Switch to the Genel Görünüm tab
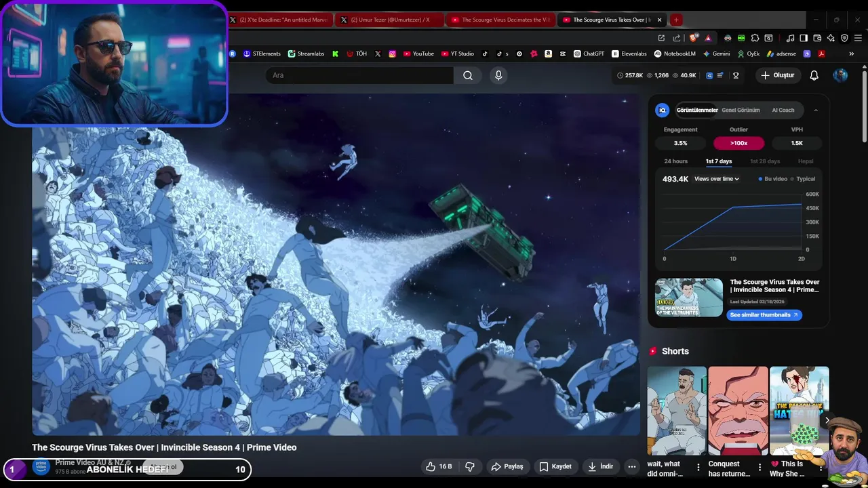 pyautogui.click(x=741, y=110)
